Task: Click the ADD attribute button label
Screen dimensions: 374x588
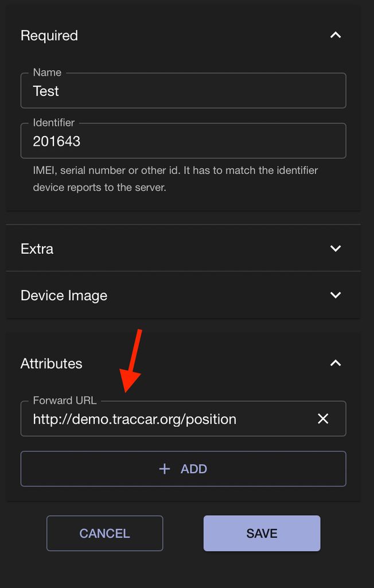Action: [194, 469]
